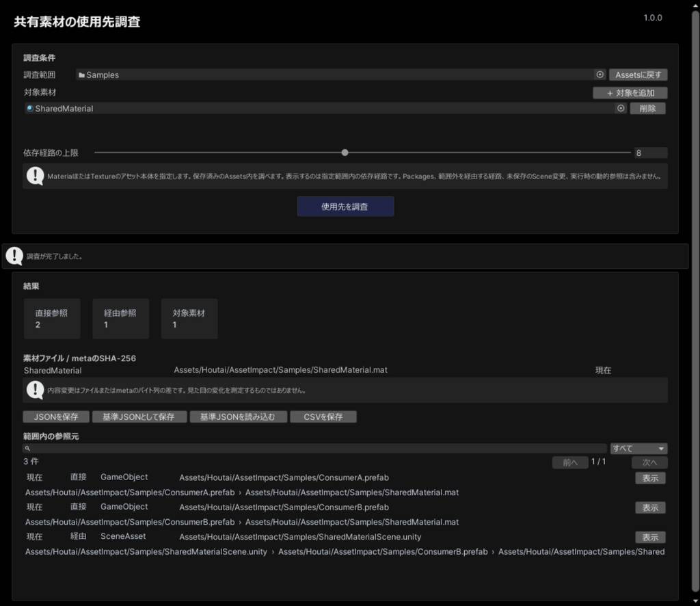Click 基準JSONを読み込む button
The image size is (700, 606).
coord(239,417)
